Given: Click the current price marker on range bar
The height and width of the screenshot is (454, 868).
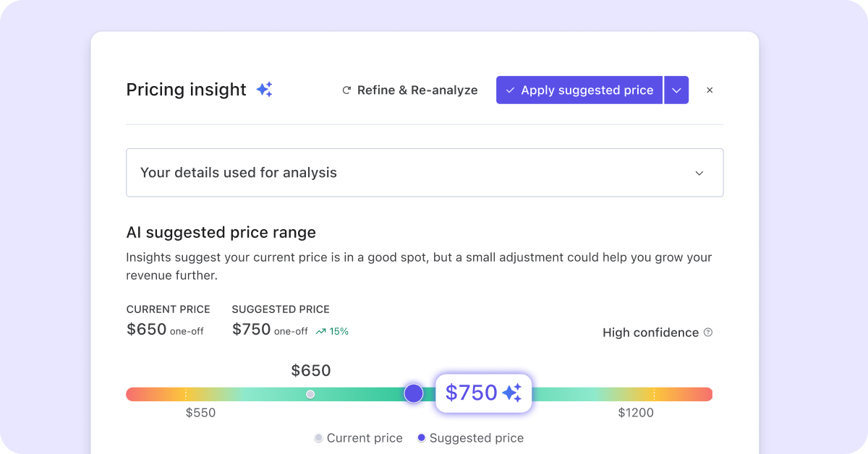Looking at the screenshot, I should (x=310, y=394).
